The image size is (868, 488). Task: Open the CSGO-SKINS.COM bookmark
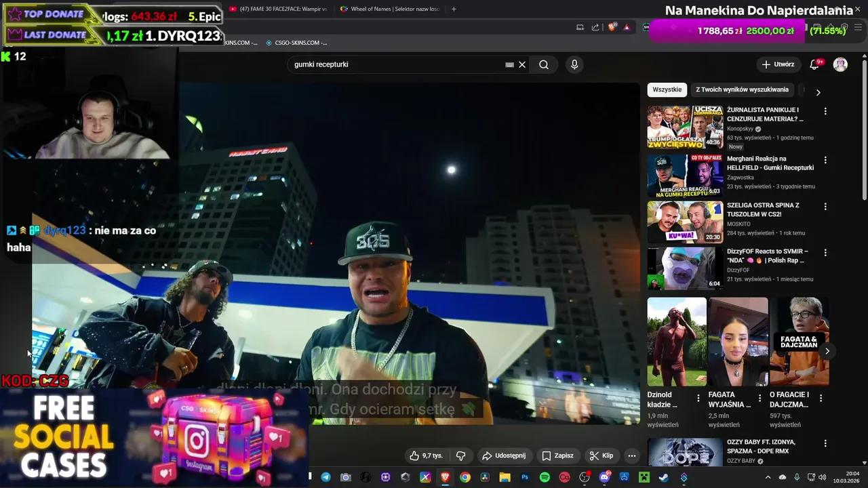pos(296,43)
